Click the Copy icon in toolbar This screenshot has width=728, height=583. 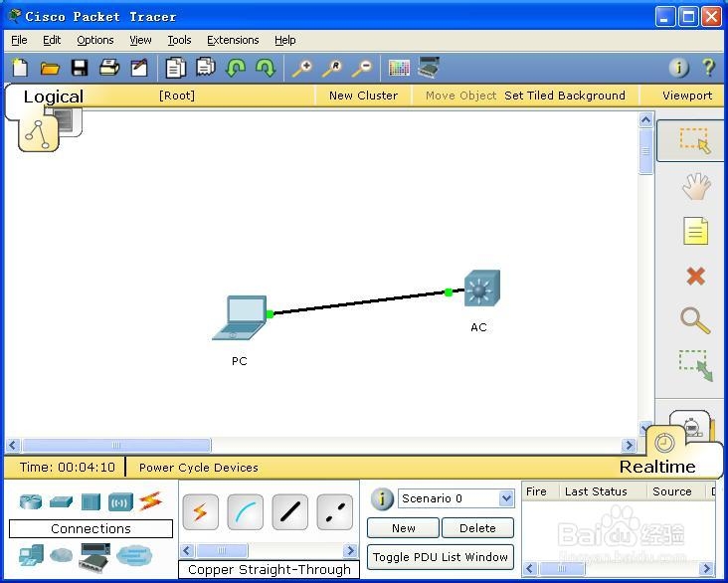pos(175,68)
